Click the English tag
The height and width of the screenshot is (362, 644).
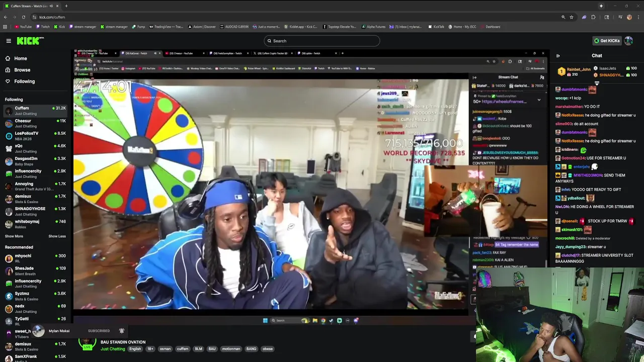coord(135,349)
